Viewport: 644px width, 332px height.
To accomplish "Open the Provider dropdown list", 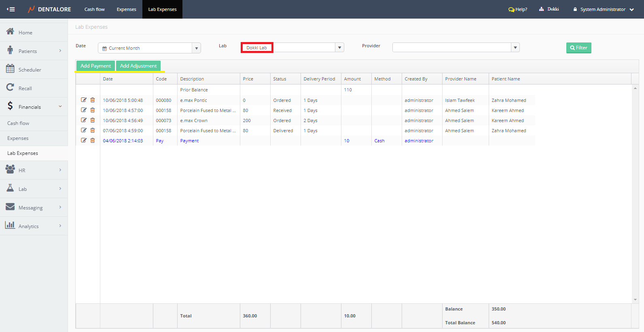I will (x=515, y=48).
